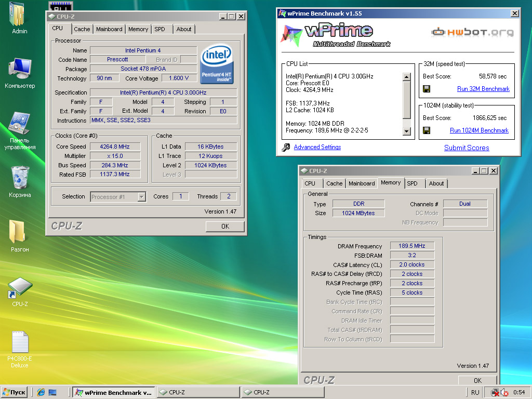The height and width of the screenshot is (399, 532).
Task: Click the Show Desktop quick launch icon
Action: [x=52, y=392]
